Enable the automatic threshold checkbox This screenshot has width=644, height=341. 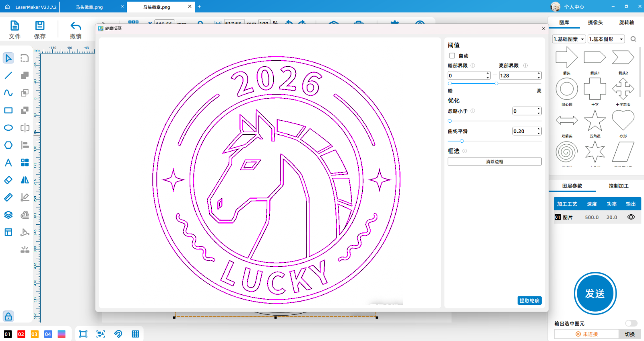coord(452,56)
